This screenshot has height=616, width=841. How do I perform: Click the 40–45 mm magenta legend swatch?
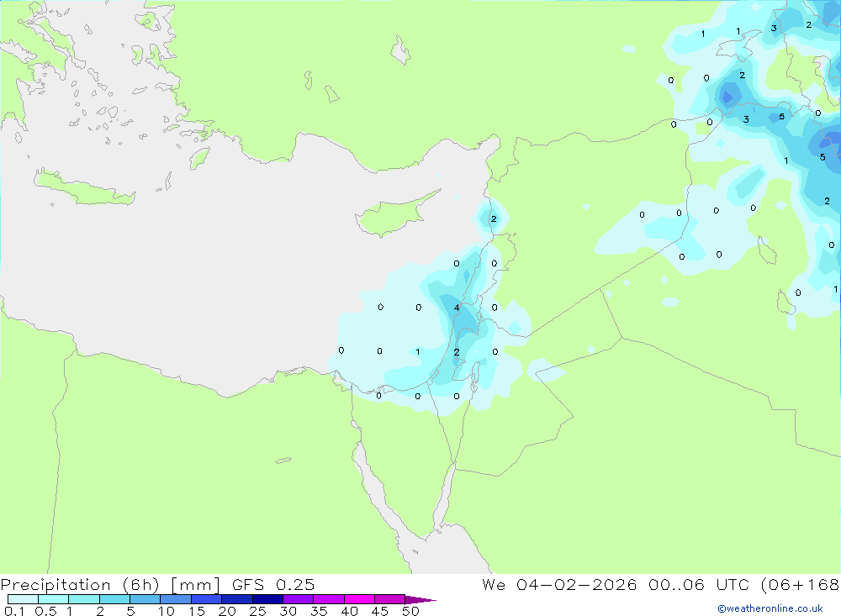coord(359,599)
